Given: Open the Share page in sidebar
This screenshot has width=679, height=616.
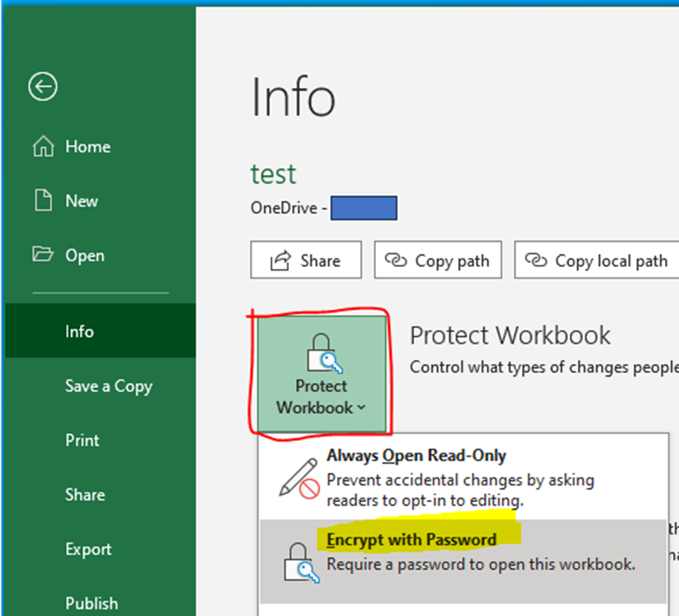Looking at the screenshot, I should click(x=100, y=495).
